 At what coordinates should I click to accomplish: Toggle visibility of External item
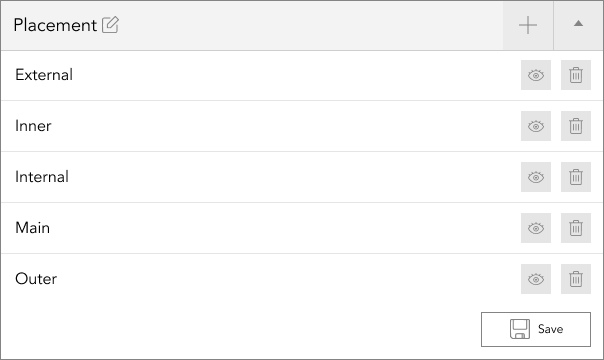click(x=536, y=75)
